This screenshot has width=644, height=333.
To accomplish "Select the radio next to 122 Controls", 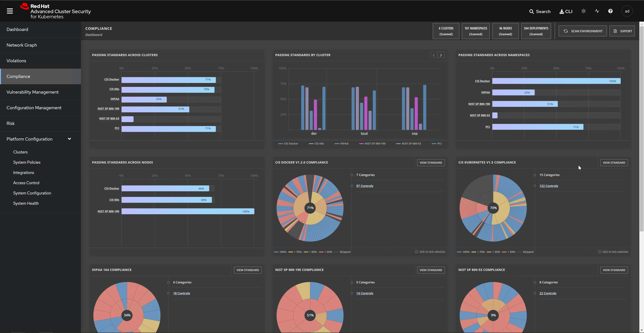I will pyautogui.click(x=535, y=186).
